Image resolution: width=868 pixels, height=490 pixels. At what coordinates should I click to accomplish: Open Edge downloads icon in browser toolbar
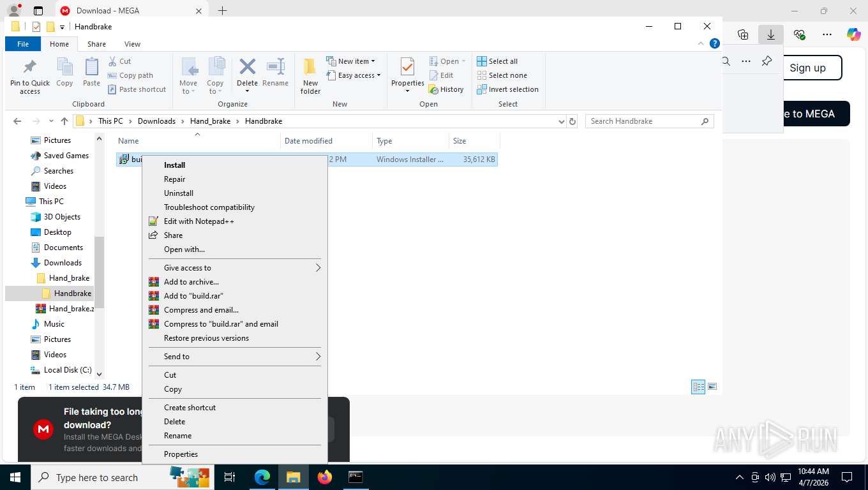pos(770,34)
